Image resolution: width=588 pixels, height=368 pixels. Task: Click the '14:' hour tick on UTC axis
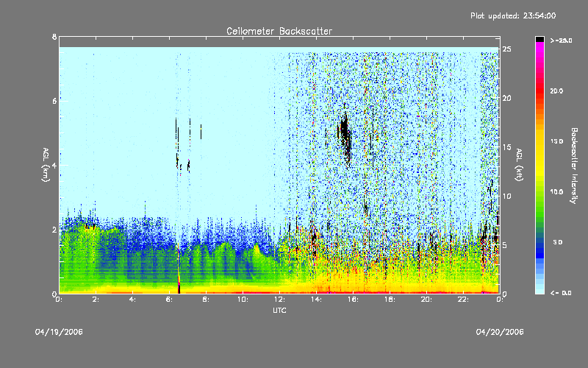click(x=316, y=300)
